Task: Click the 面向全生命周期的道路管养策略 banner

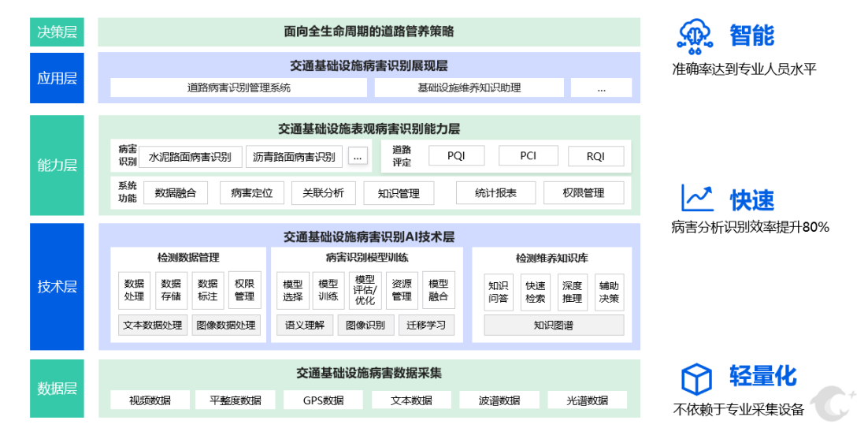Action: tap(369, 32)
